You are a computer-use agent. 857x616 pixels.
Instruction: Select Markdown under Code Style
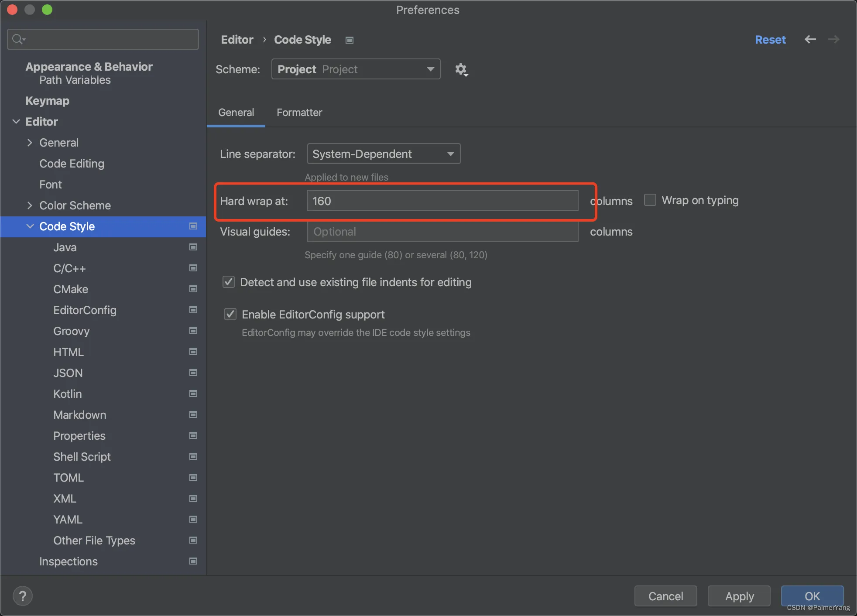pos(80,415)
